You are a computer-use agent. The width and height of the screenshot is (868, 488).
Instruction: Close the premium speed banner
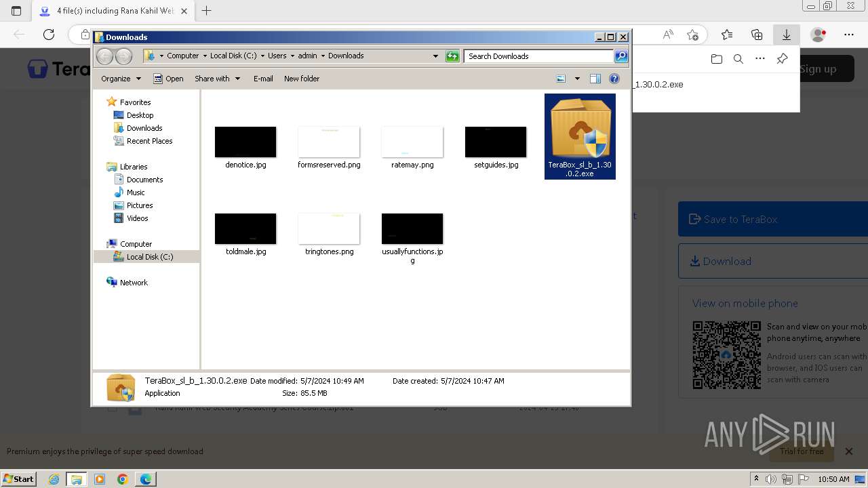[x=848, y=451]
